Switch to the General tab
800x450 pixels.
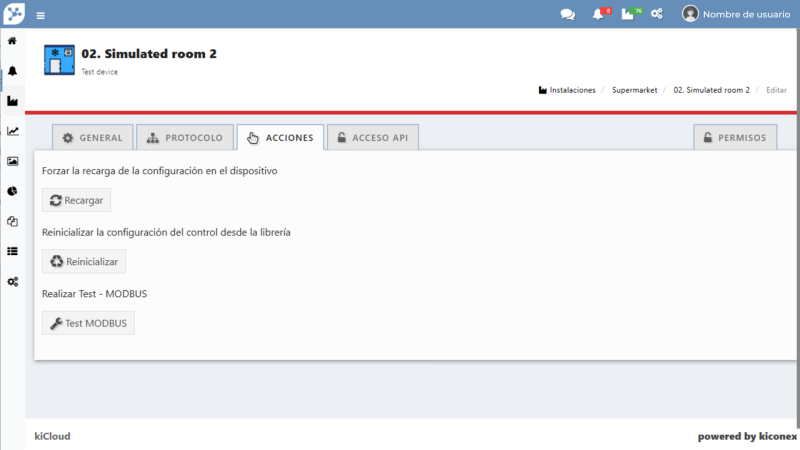click(x=92, y=138)
